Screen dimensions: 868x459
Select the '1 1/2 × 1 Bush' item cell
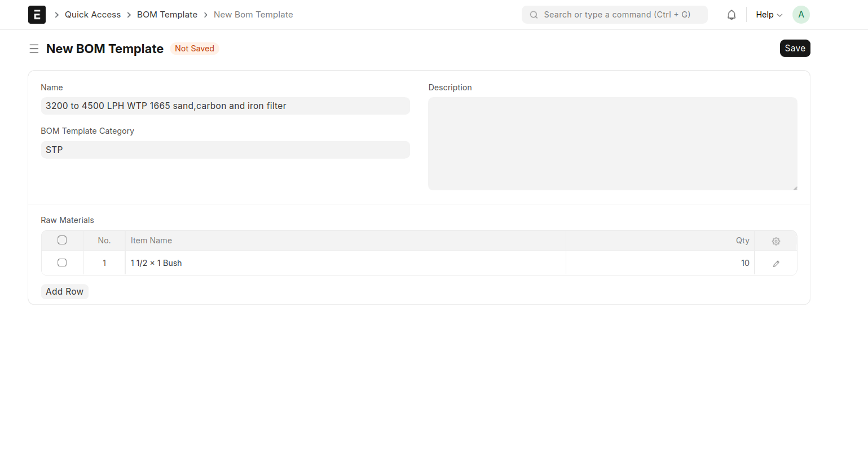[345, 263]
